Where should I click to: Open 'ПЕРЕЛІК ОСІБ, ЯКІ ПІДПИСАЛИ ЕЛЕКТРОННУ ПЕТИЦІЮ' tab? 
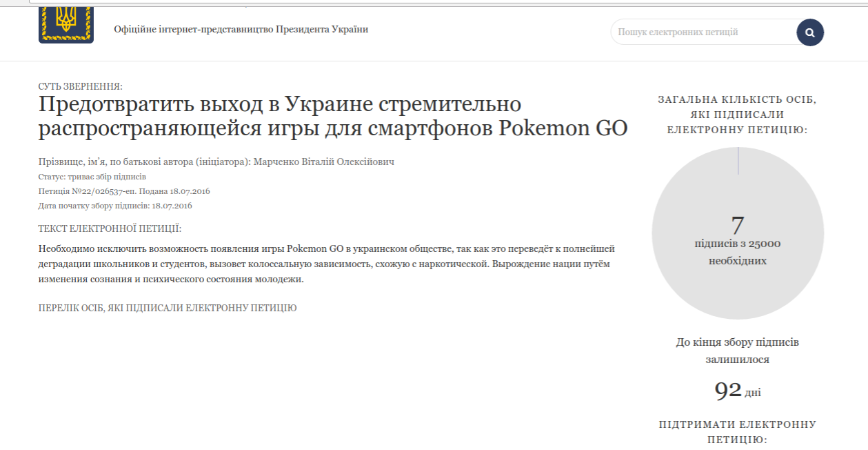(x=168, y=308)
